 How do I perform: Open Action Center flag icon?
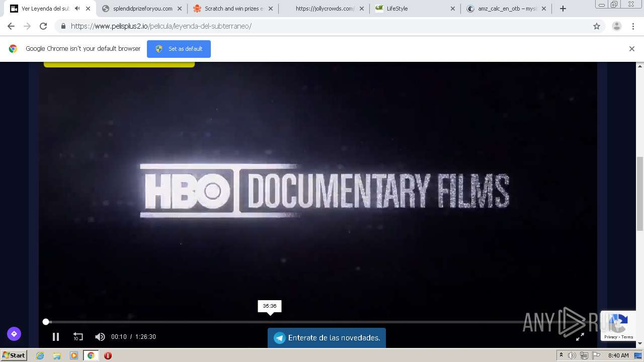point(596,355)
